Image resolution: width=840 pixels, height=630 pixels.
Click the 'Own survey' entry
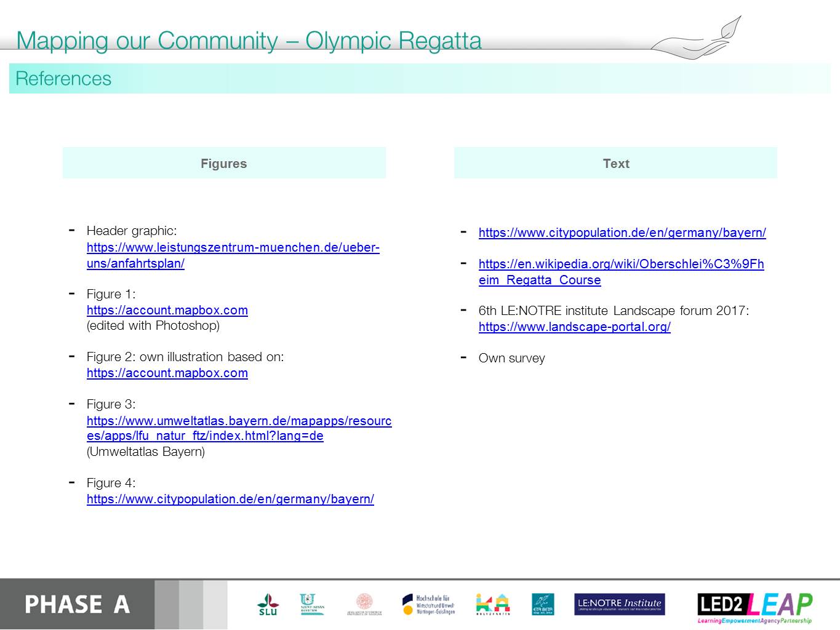pyautogui.click(x=512, y=358)
